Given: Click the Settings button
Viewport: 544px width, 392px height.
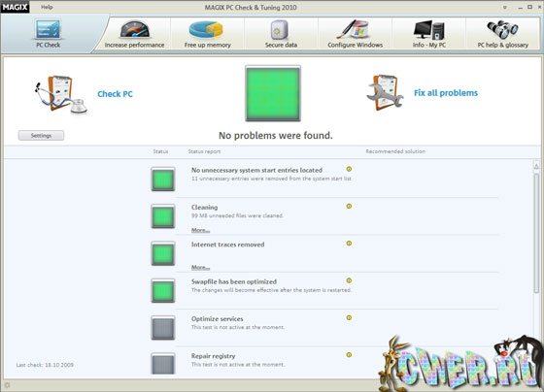Looking at the screenshot, I should 41,136.
